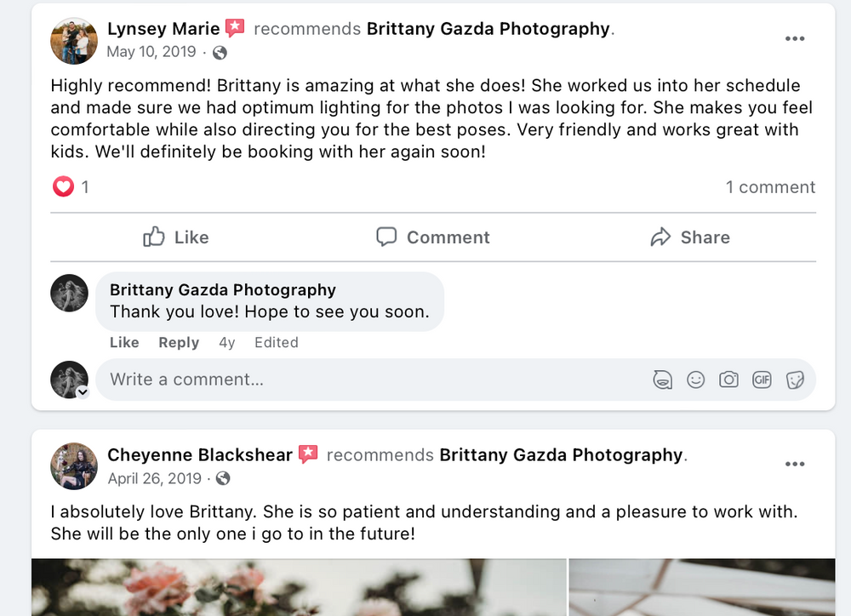Reply to the 'Thank you love!' comment
This screenshot has width=851, height=616.
point(179,343)
